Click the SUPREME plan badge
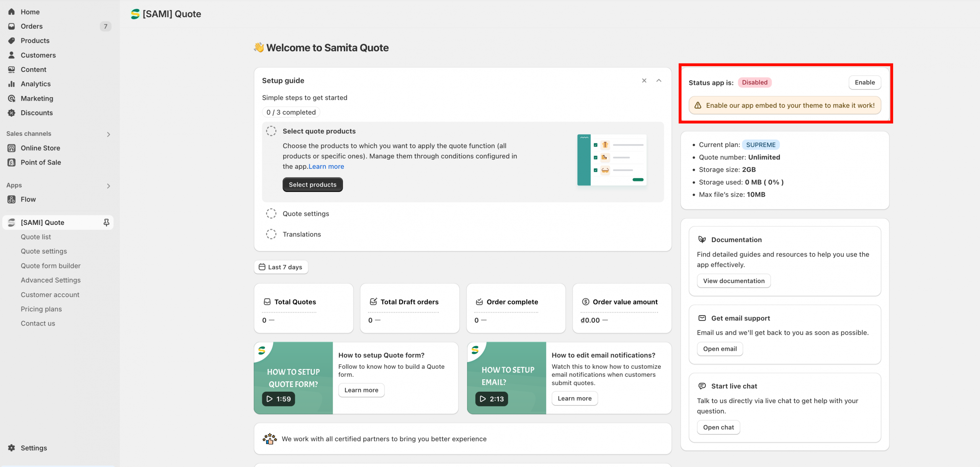 761,145
